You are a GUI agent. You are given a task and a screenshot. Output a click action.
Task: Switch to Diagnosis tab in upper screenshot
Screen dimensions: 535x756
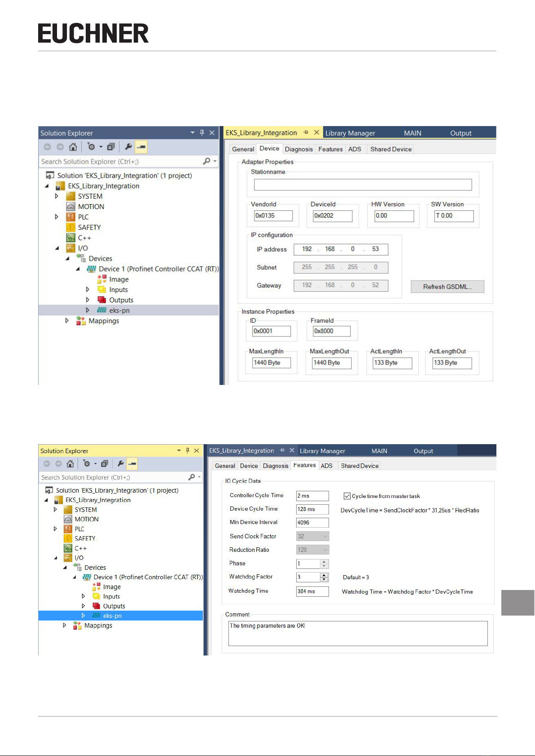(298, 149)
